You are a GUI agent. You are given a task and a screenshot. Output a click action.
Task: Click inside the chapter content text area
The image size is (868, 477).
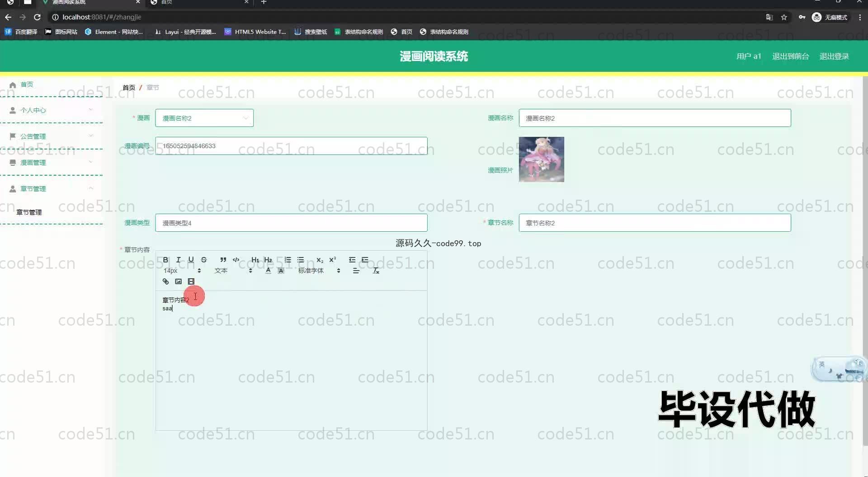pos(291,360)
